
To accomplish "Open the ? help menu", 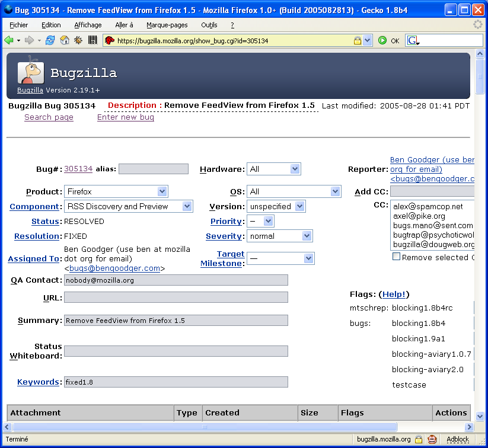I will tap(232, 25).
